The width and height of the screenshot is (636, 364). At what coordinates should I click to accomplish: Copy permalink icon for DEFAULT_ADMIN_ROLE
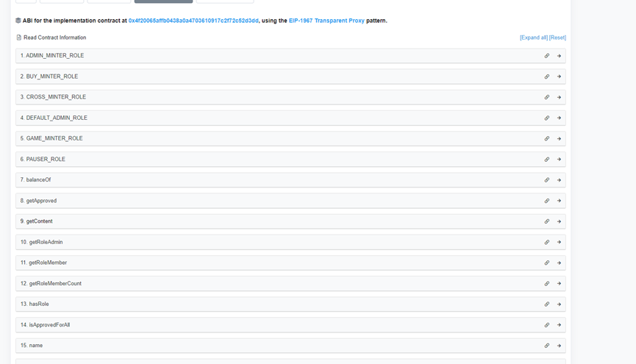click(546, 118)
